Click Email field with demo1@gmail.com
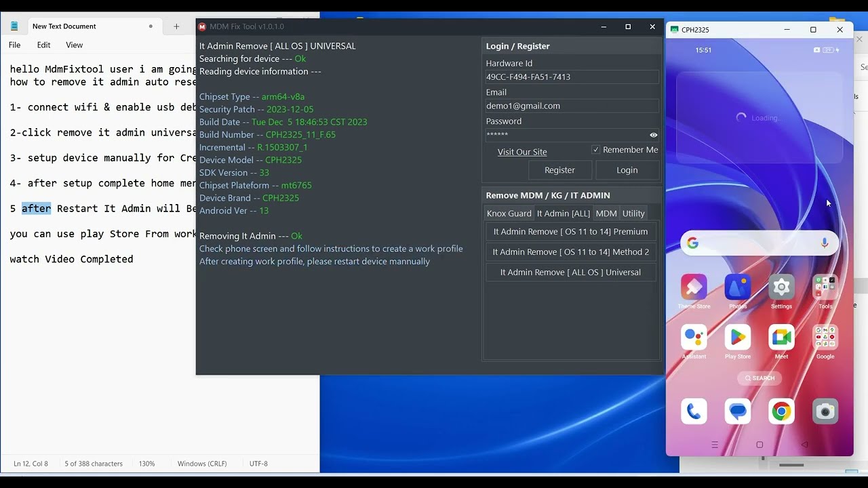The width and height of the screenshot is (868, 488). (572, 106)
